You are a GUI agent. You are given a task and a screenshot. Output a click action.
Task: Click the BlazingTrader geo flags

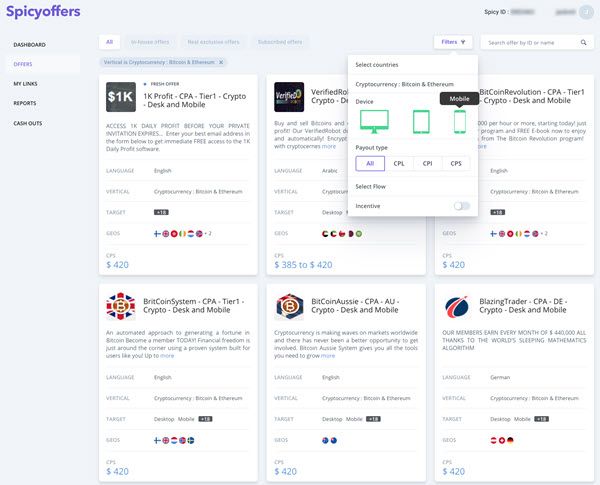pyautogui.click(x=502, y=440)
